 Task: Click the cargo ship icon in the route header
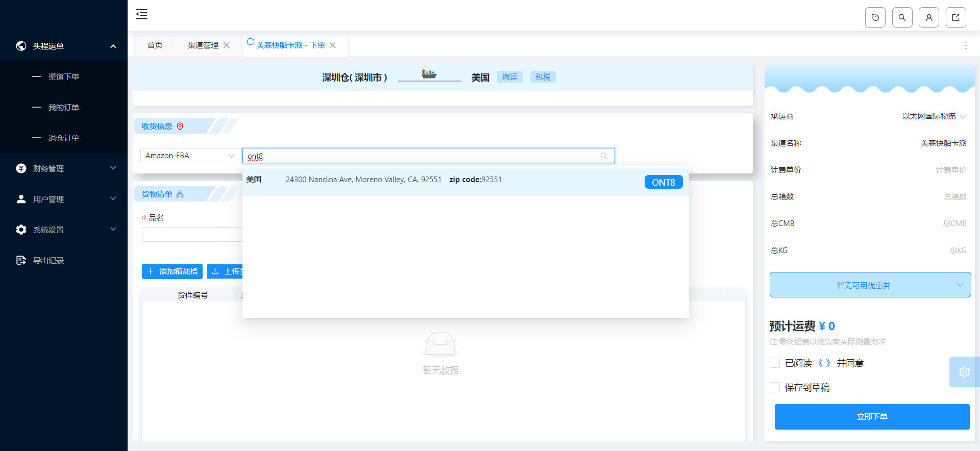pos(429,73)
